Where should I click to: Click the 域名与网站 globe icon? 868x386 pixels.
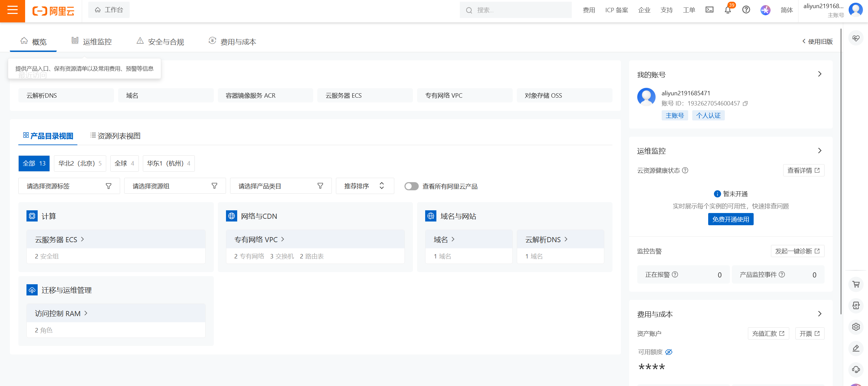431,216
